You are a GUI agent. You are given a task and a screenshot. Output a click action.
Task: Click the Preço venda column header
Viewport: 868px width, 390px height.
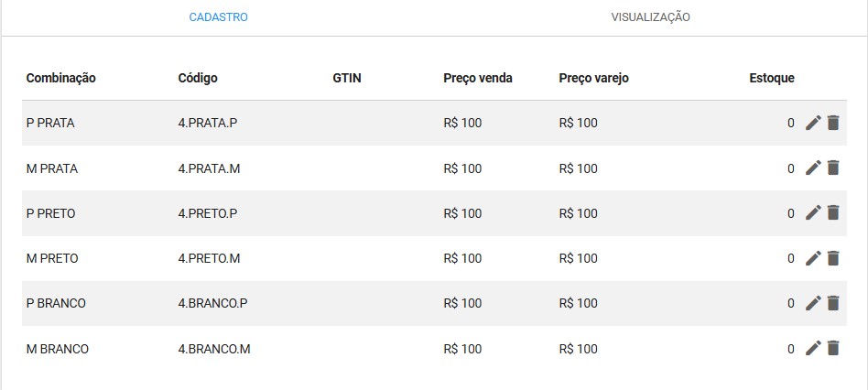coord(478,78)
